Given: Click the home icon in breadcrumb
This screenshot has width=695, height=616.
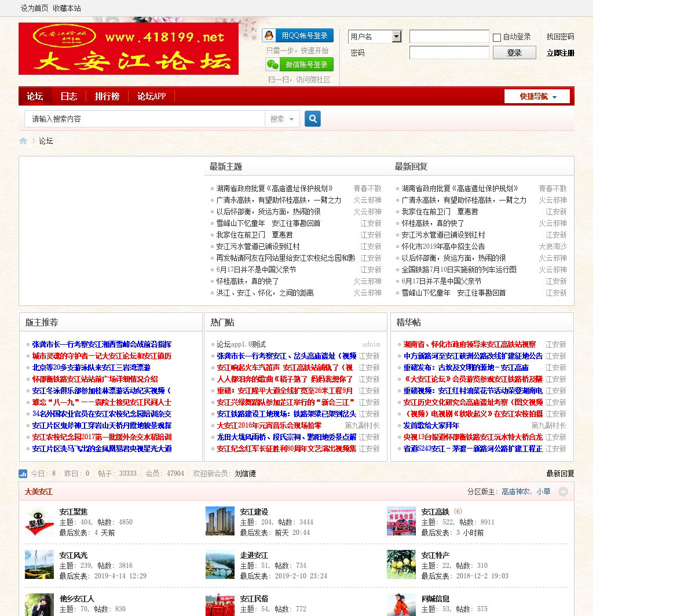Looking at the screenshot, I should click(x=23, y=141).
